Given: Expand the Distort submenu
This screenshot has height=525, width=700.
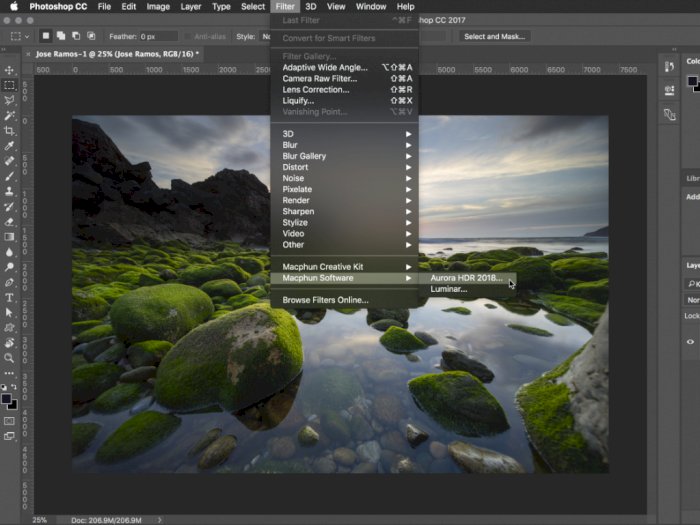Looking at the screenshot, I should [344, 167].
